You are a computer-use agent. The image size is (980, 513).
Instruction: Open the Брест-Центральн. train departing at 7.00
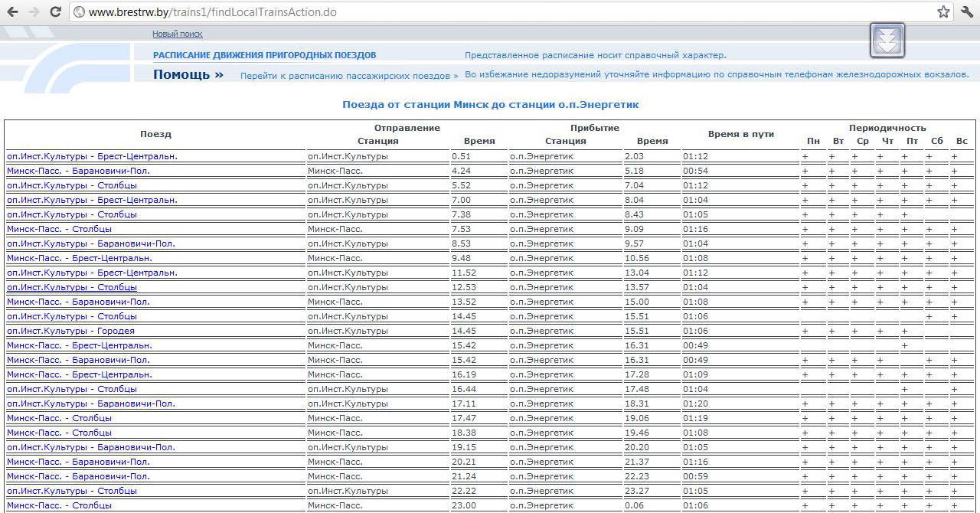[92, 200]
